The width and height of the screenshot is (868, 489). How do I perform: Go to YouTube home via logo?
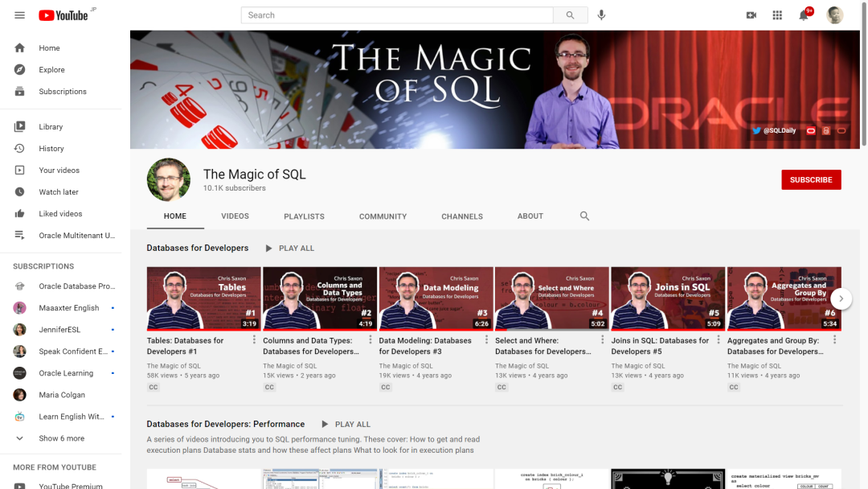63,15
